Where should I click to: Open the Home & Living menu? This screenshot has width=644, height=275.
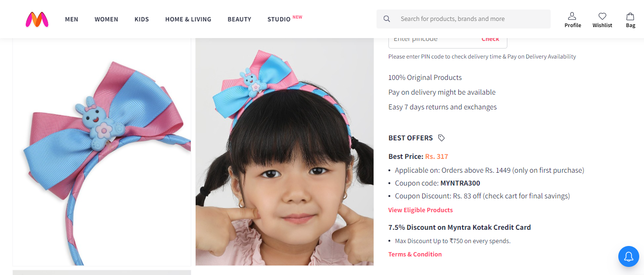pyautogui.click(x=188, y=20)
